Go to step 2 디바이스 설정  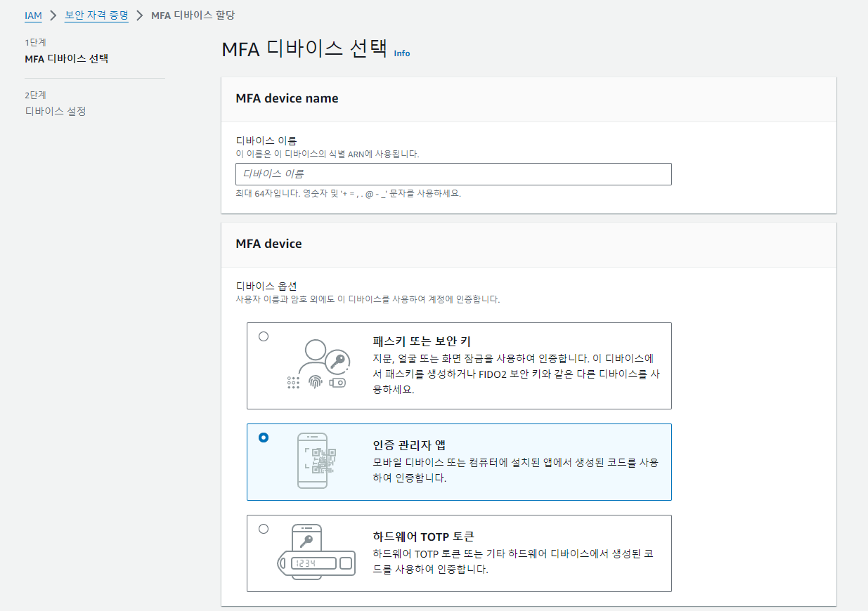(x=56, y=110)
